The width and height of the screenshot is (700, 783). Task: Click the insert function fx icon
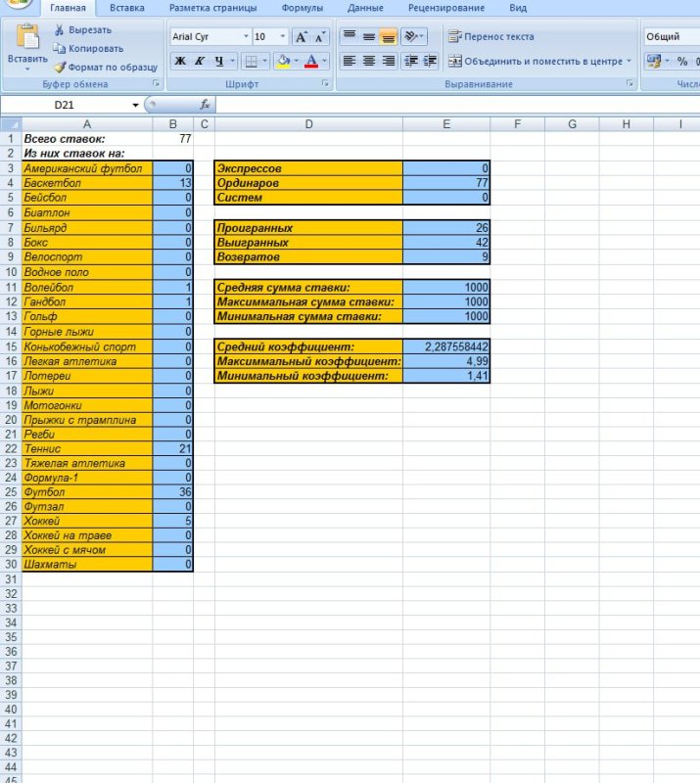point(205,104)
